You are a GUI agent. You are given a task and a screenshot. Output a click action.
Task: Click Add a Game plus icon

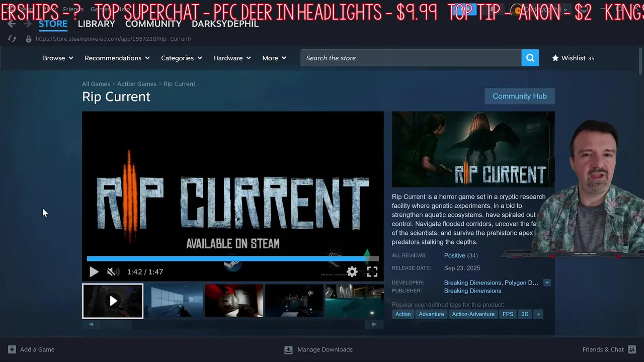[12, 349]
